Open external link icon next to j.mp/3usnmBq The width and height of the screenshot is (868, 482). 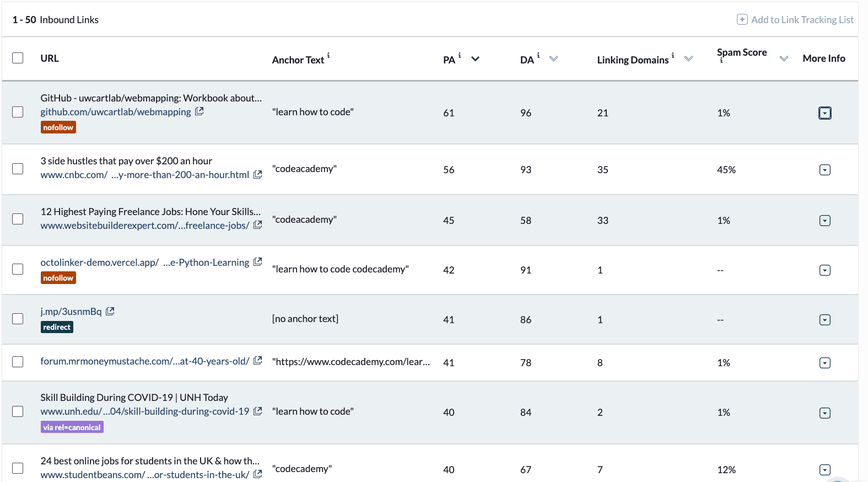(110, 312)
